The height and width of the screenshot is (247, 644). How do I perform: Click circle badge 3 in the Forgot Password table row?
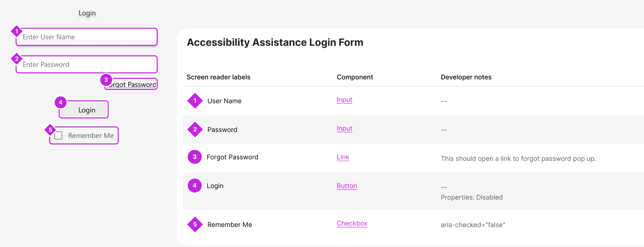195,157
